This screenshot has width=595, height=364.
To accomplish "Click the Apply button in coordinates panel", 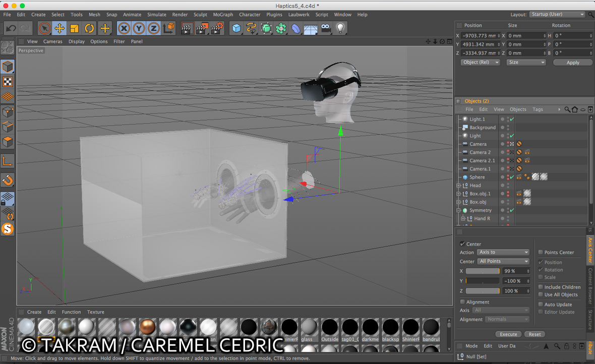I will 573,63.
